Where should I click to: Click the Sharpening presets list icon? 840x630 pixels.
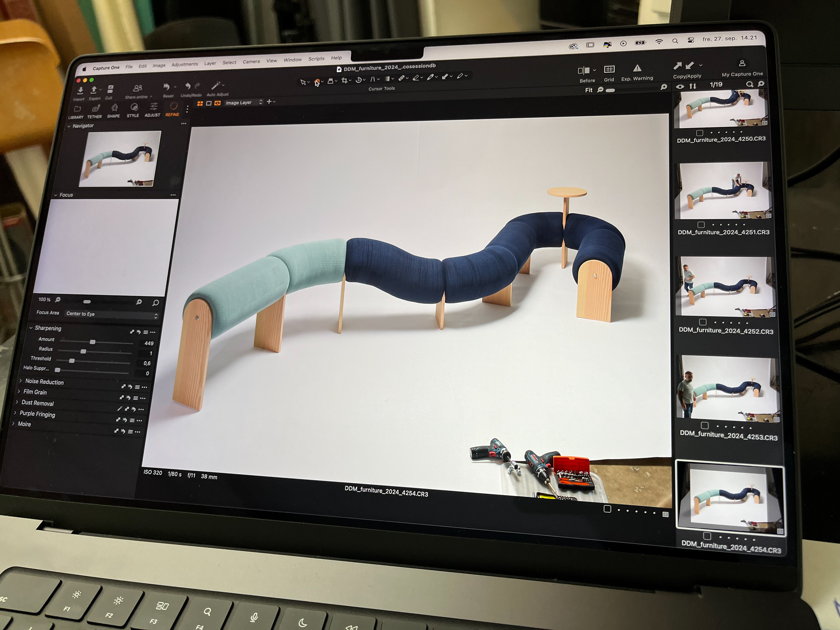[146, 332]
